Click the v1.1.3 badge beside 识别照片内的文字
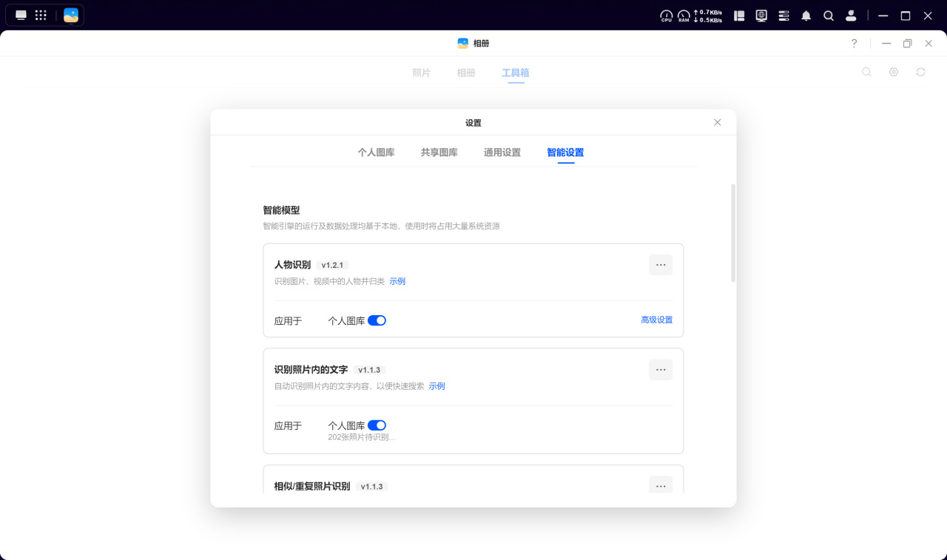The height and width of the screenshot is (560, 947). point(369,370)
